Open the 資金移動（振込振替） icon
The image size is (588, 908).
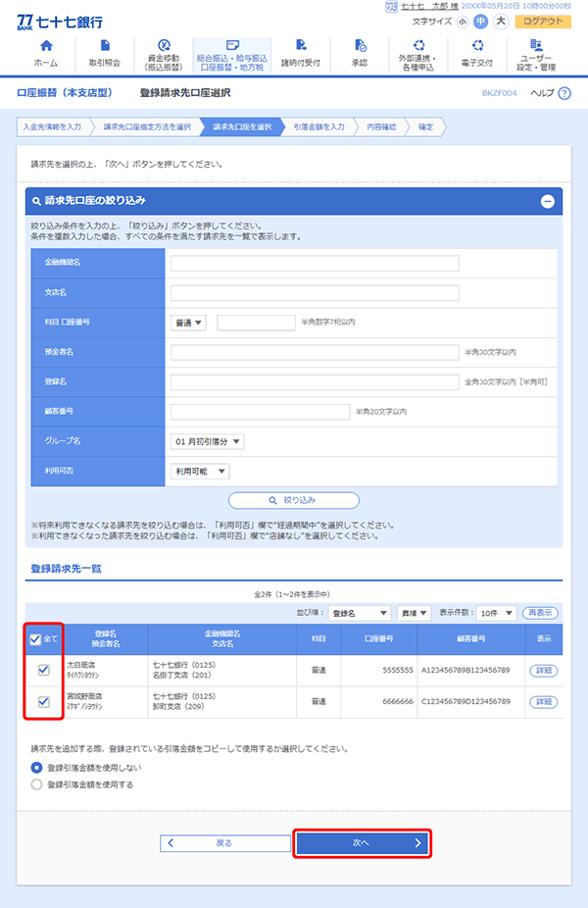(x=164, y=45)
